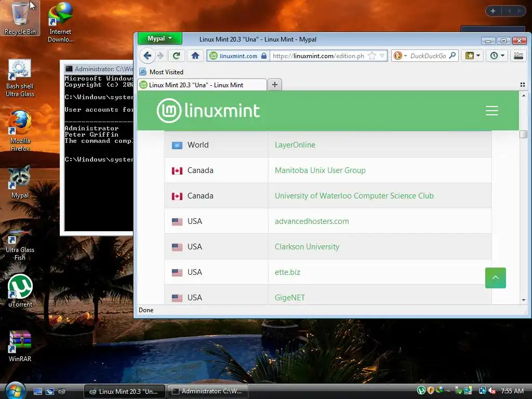Click the "Done" status bar text
Image resolution: width=532 pixels, height=399 pixels.
(146, 310)
